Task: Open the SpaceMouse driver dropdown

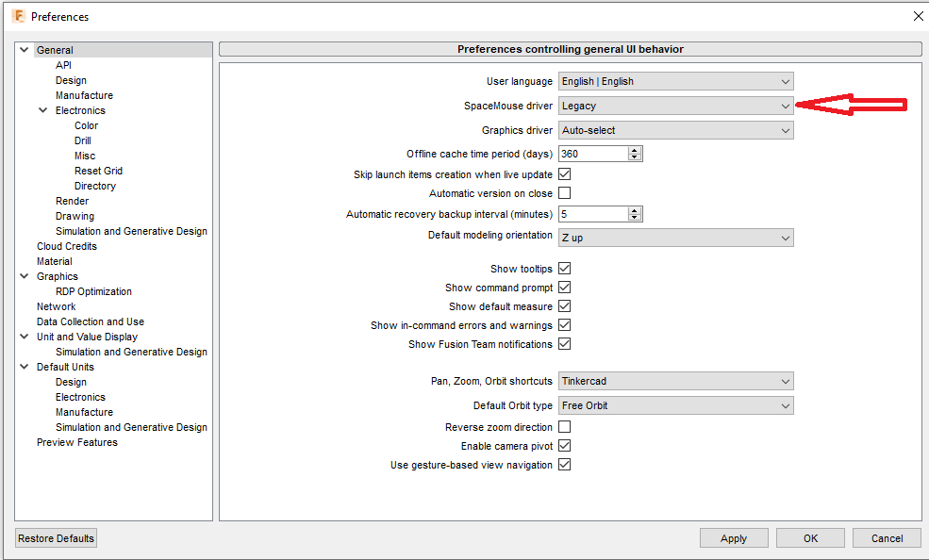Action: 675,106
